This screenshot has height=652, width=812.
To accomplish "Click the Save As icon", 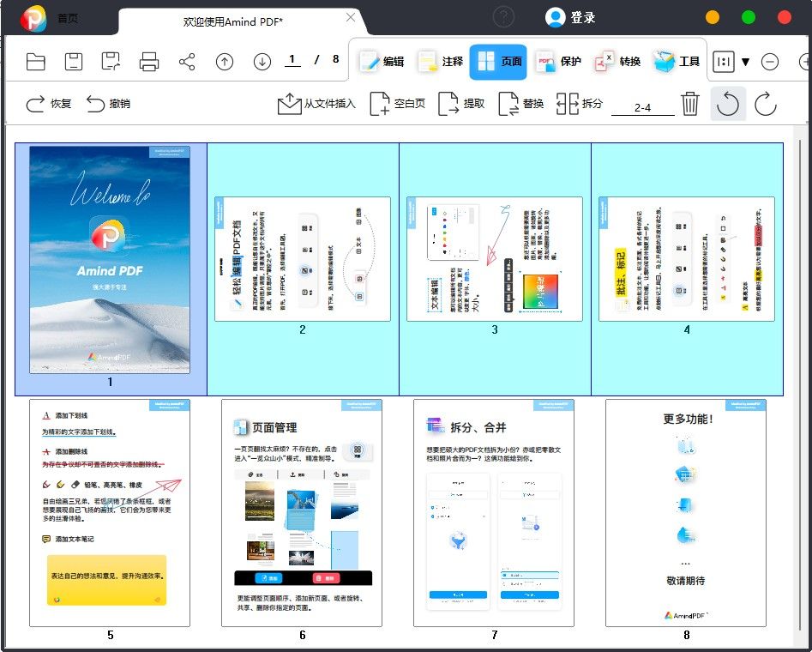I will click(x=111, y=62).
